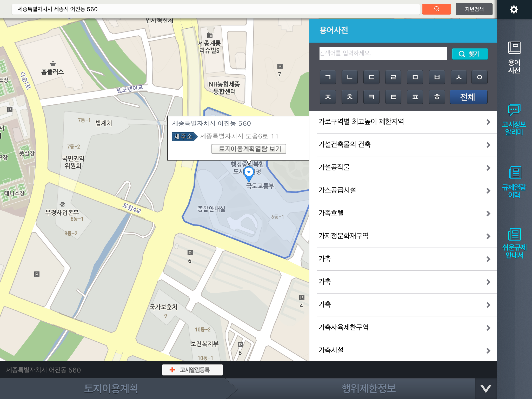
Task: Focus the address search field at top
Action: point(216,9)
